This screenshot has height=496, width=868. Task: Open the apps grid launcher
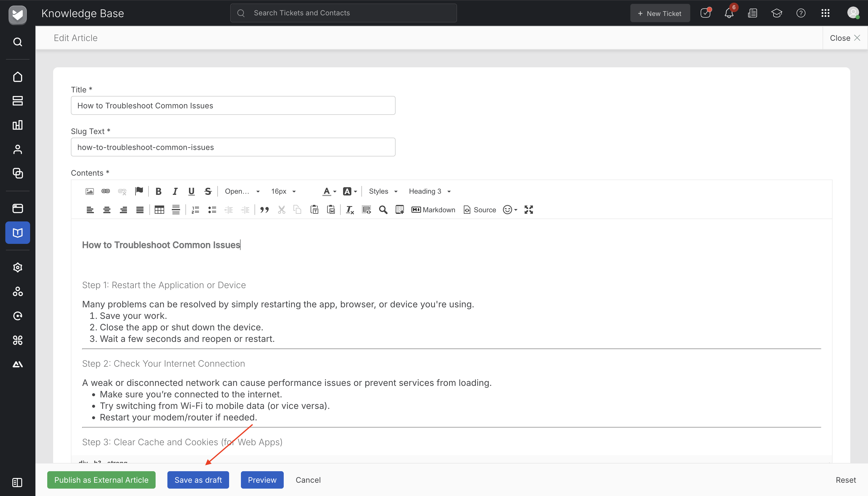[825, 13]
